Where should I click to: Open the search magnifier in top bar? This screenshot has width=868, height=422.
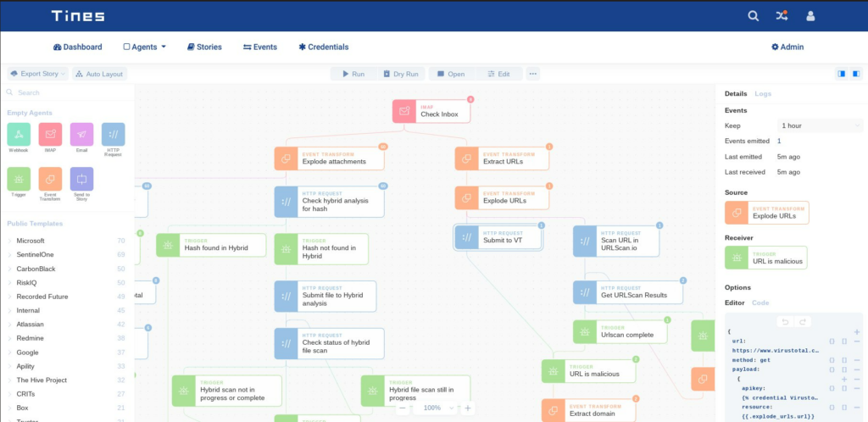(754, 16)
